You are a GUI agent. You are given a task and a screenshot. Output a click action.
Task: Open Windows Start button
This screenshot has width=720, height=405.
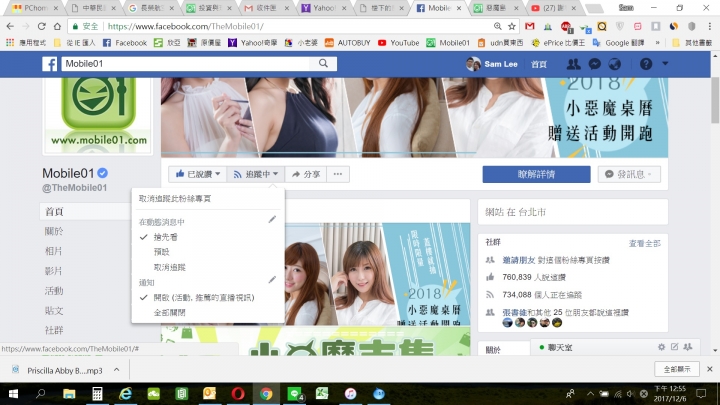[13, 394]
